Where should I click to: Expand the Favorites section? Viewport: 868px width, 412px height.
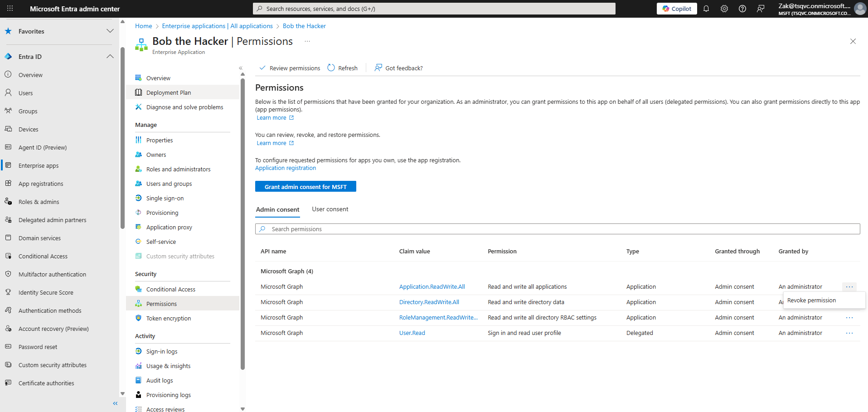(x=110, y=31)
